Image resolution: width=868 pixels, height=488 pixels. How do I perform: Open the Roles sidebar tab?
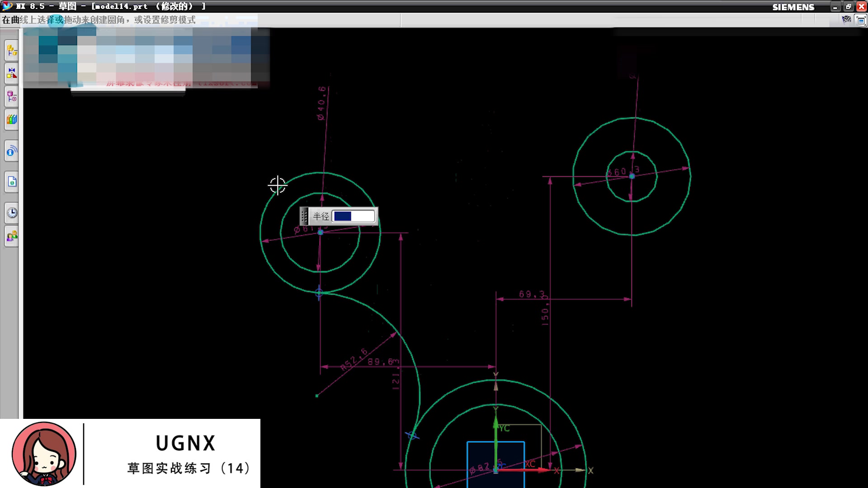[x=12, y=236]
